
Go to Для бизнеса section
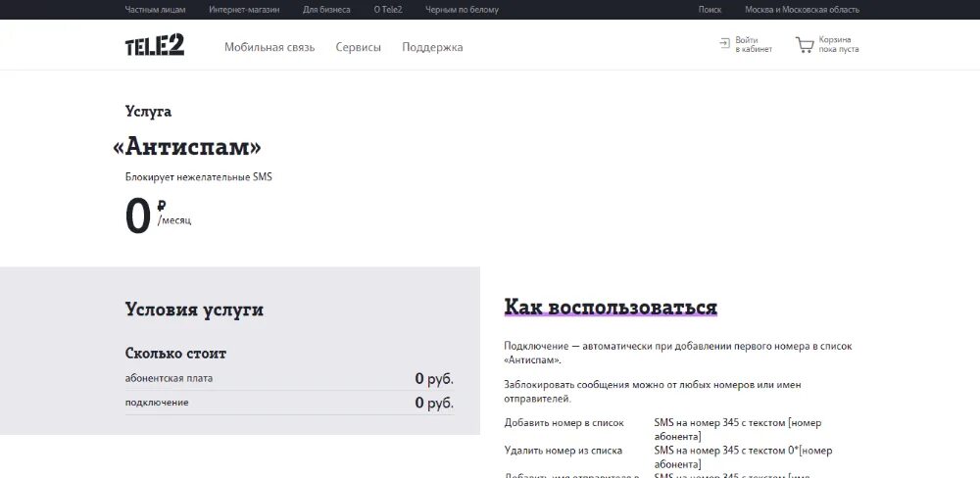[x=326, y=10]
